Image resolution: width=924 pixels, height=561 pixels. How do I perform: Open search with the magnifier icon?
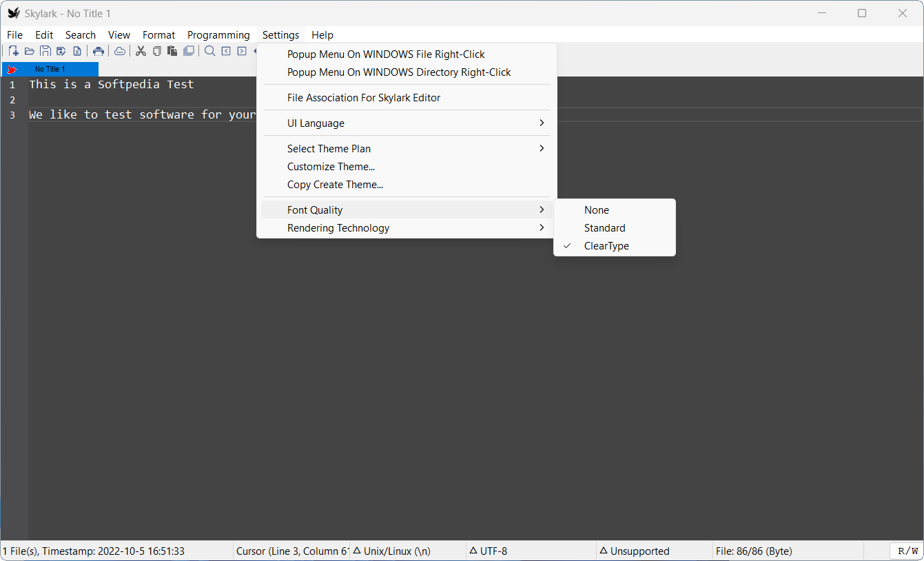tap(210, 51)
